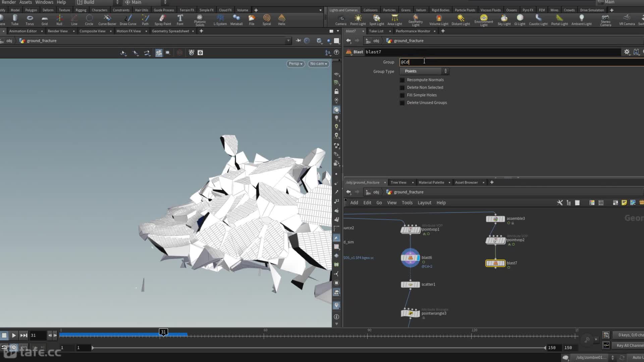Click the blast7 node name field

coord(492,52)
